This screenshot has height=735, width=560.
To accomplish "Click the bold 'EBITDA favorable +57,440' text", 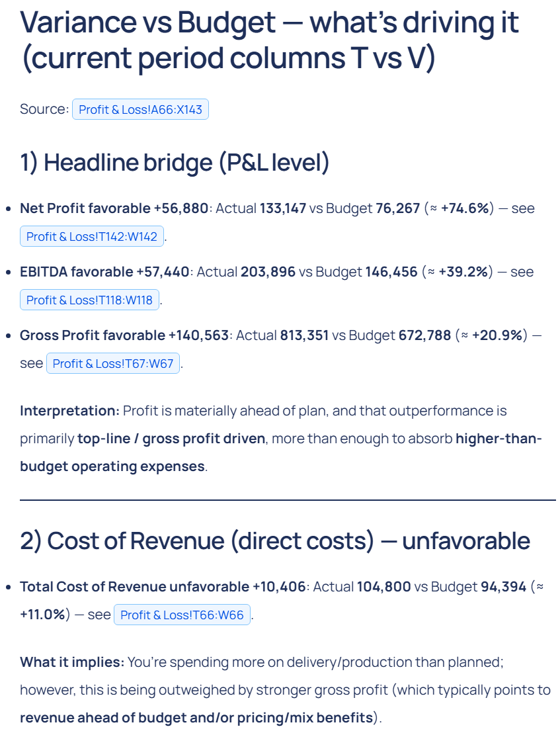I will [x=104, y=272].
